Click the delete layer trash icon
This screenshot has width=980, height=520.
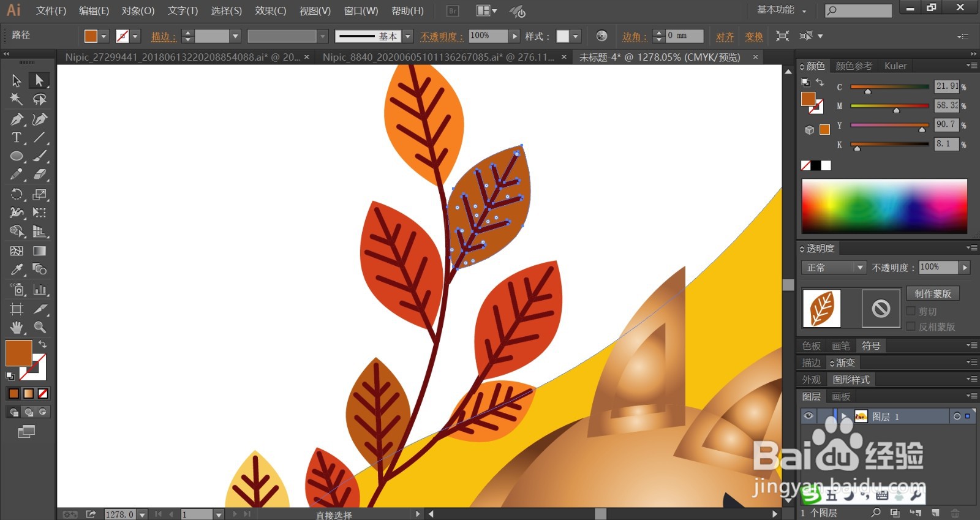955,513
